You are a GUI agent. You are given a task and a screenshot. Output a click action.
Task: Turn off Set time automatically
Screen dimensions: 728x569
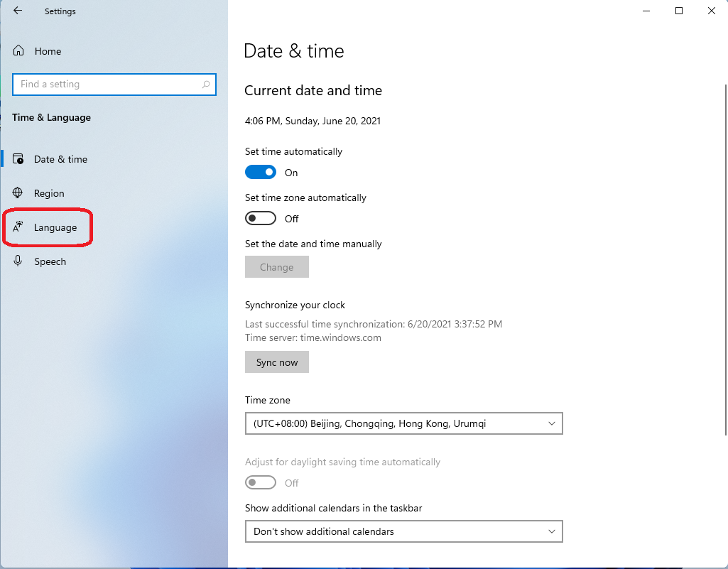coord(260,172)
